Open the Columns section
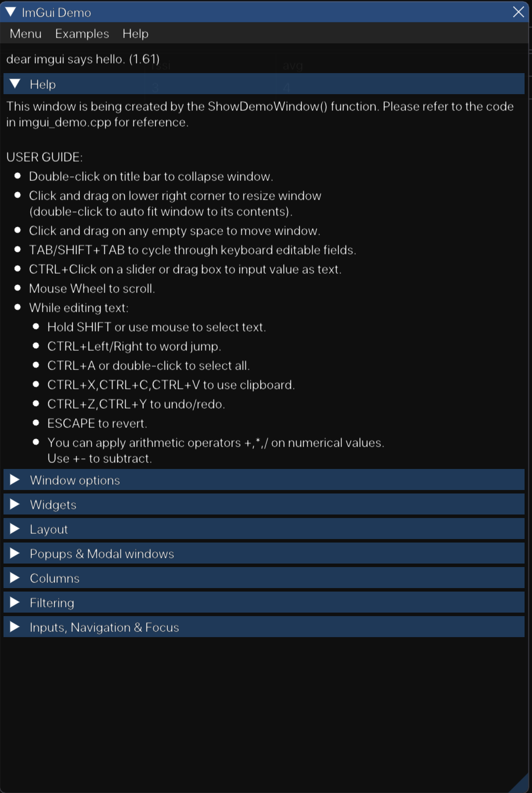The height and width of the screenshot is (793, 532). coord(55,578)
